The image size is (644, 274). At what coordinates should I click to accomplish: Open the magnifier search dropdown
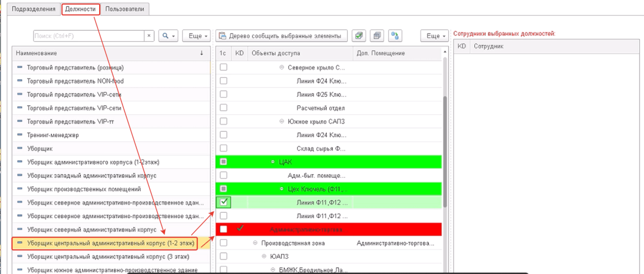[x=168, y=35]
